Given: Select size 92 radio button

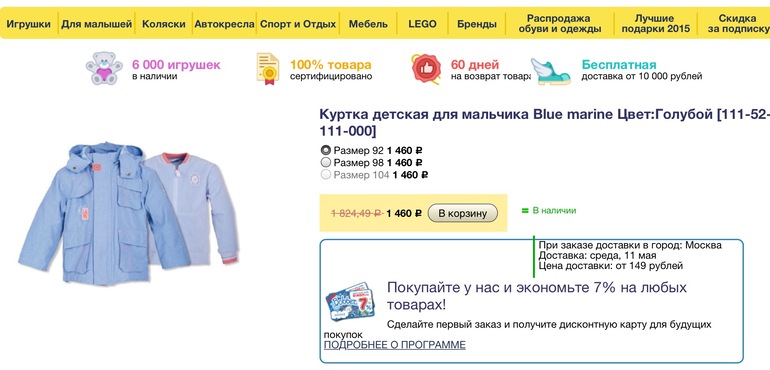Looking at the screenshot, I should (x=326, y=150).
